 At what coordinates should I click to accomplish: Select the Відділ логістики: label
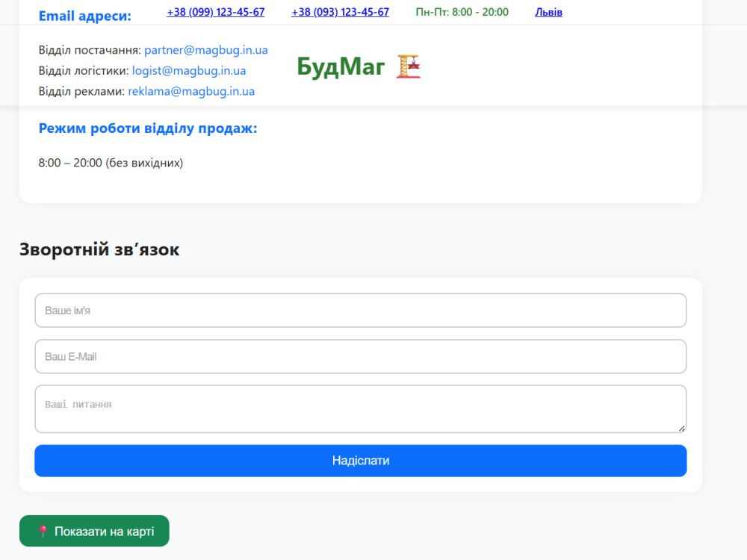tap(84, 70)
